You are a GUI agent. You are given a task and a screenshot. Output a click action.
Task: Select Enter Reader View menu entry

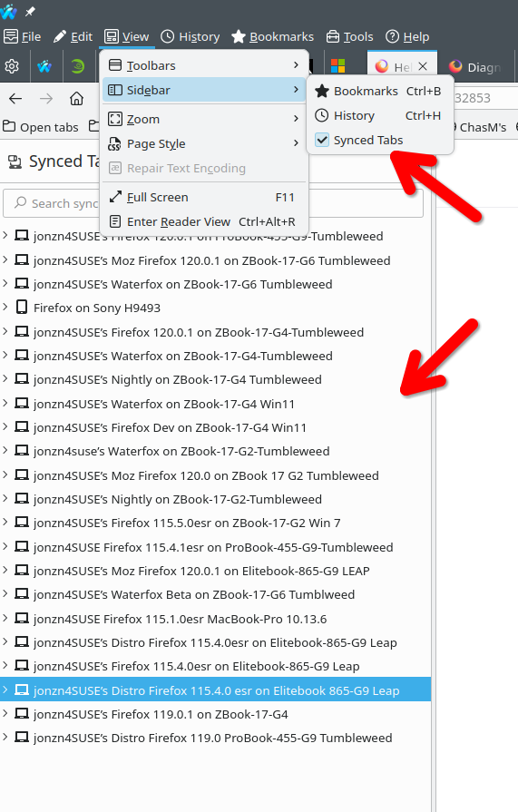coord(205,221)
